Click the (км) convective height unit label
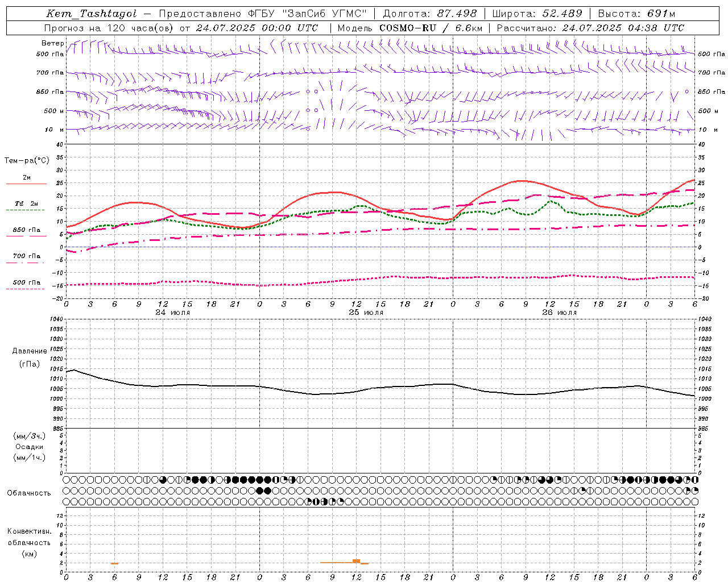 [x=29, y=554]
